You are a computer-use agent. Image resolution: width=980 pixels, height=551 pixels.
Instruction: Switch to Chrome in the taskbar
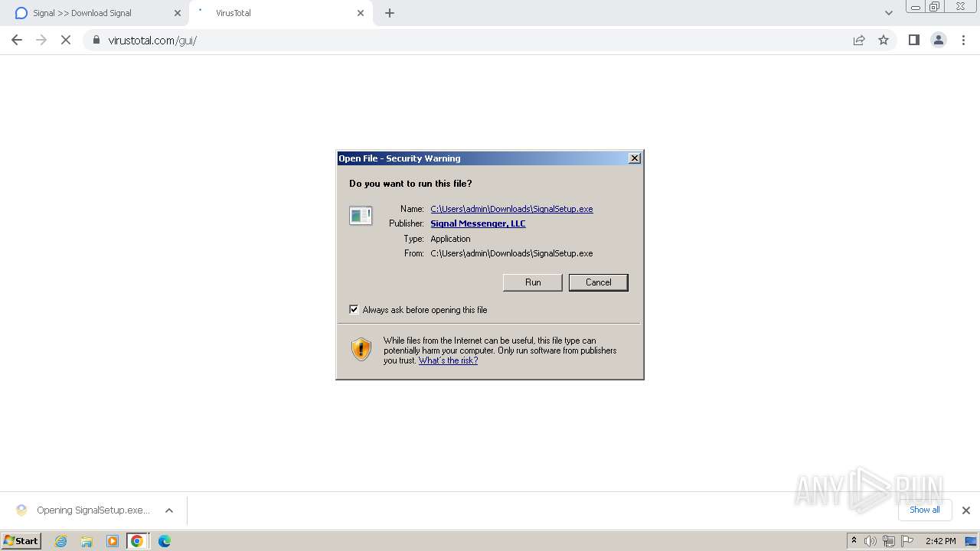tap(137, 541)
